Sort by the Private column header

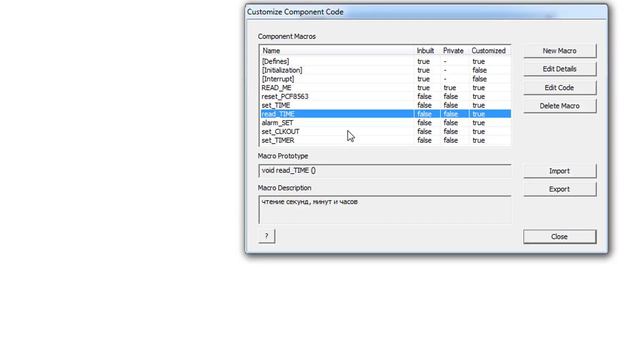(454, 51)
